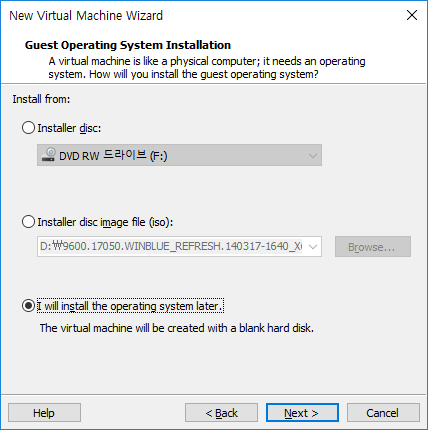Proceed with the Next button
Screen dimensions: 428x430
pos(302,413)
